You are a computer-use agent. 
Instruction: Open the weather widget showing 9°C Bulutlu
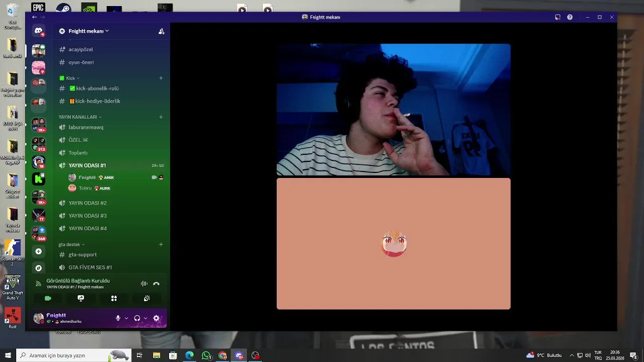tap(544, 355)
